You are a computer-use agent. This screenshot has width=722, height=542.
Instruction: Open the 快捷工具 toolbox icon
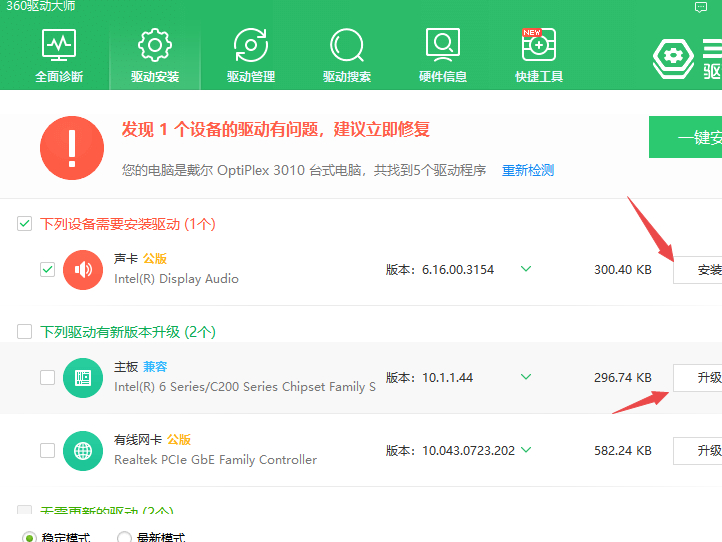pyautogui.click(x=539, y=45)
